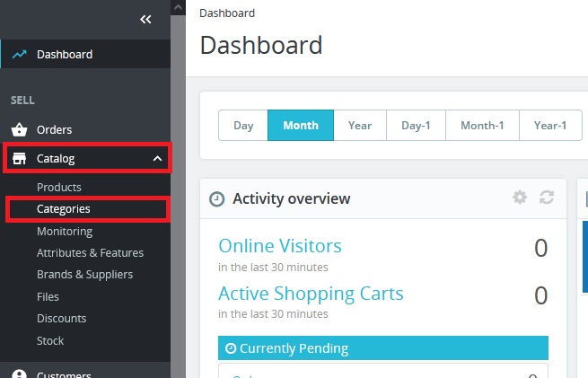588x378 pixels.
Task: Open the Online Visitors link
Action: click(280, 245)
